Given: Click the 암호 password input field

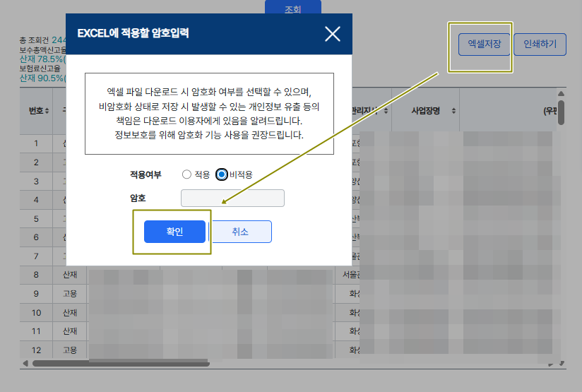Looking at the screenshot, I should pos(232,198).
